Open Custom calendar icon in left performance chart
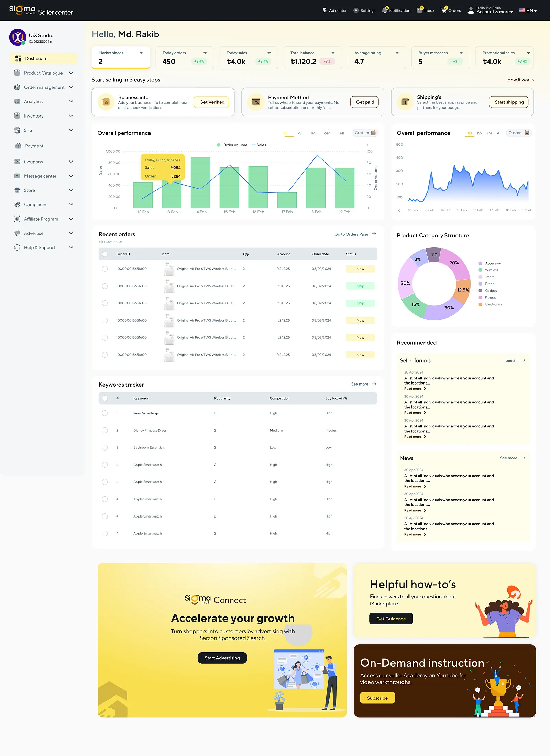Viewport: 550px width, 756px height. [373, 133]
